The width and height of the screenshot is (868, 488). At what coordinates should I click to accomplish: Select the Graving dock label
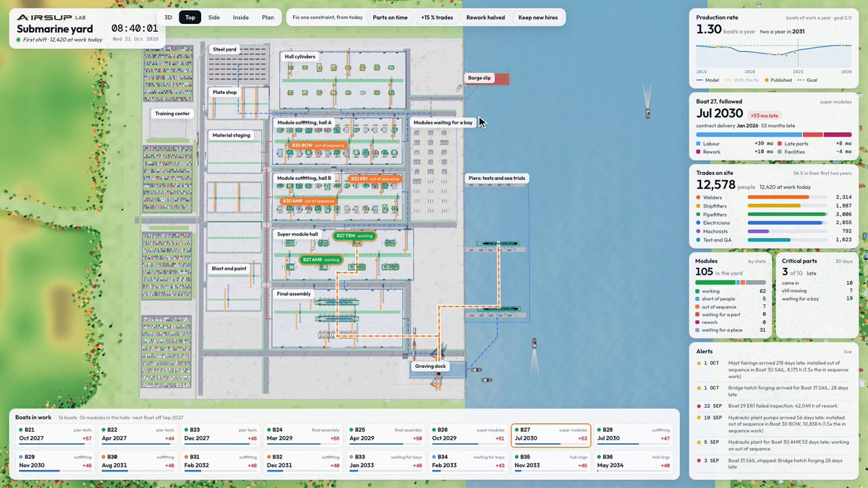(430, 367)
